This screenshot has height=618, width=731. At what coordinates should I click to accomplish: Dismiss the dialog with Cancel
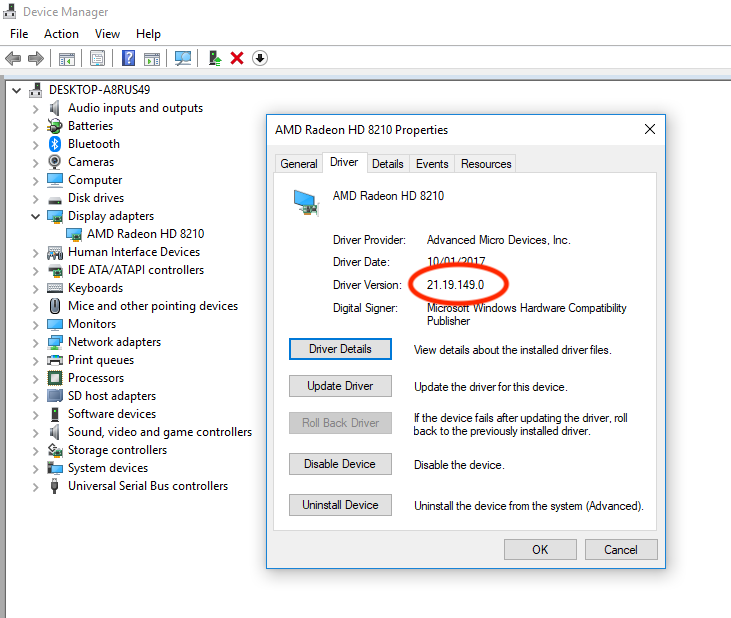click(621, 550)
